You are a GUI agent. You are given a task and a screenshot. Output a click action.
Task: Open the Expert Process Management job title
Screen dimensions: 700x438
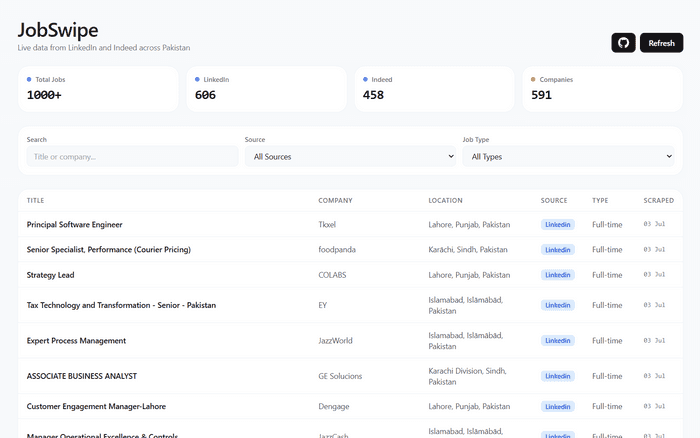point(76,341)
